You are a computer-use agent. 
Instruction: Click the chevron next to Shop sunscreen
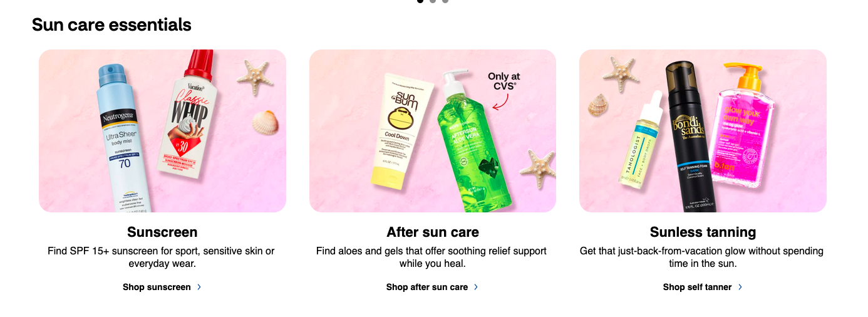[199, 287]
